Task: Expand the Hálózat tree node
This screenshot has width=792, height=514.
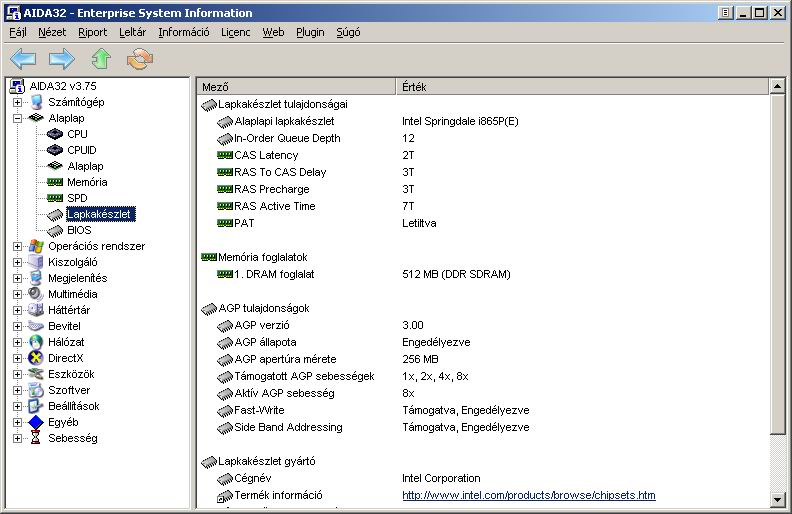Action: (x=18, y=342)
